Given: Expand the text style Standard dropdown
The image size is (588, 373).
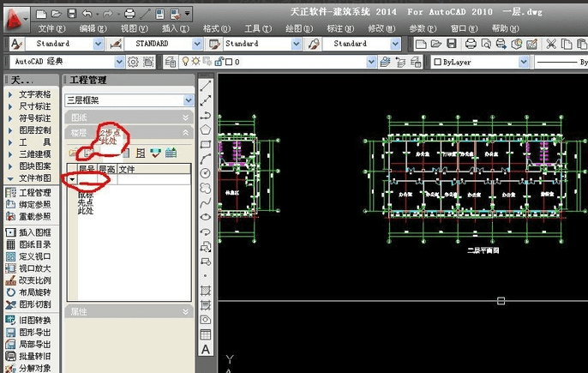Looking at the screenshot, I should [98, 44].
